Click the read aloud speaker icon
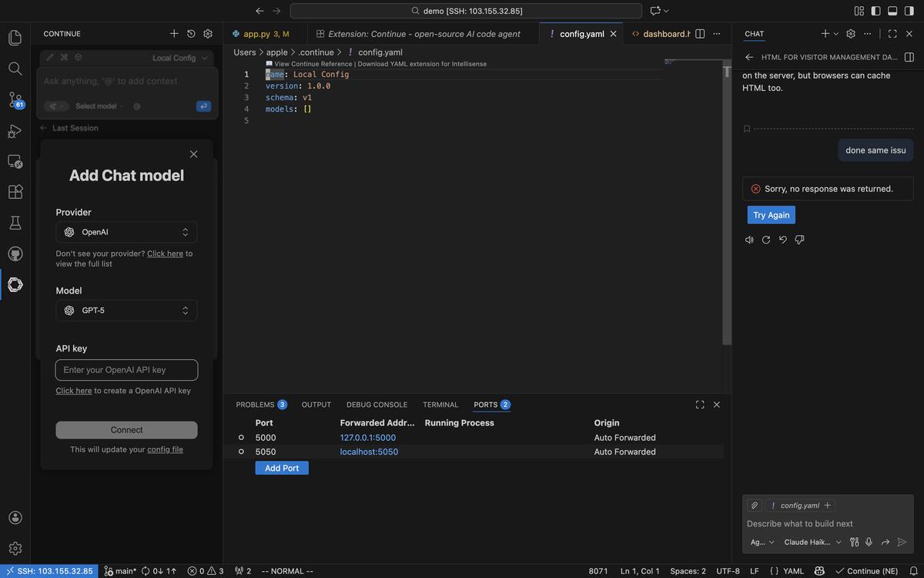This screenshot has width=924, height=578. coord(749,240)
